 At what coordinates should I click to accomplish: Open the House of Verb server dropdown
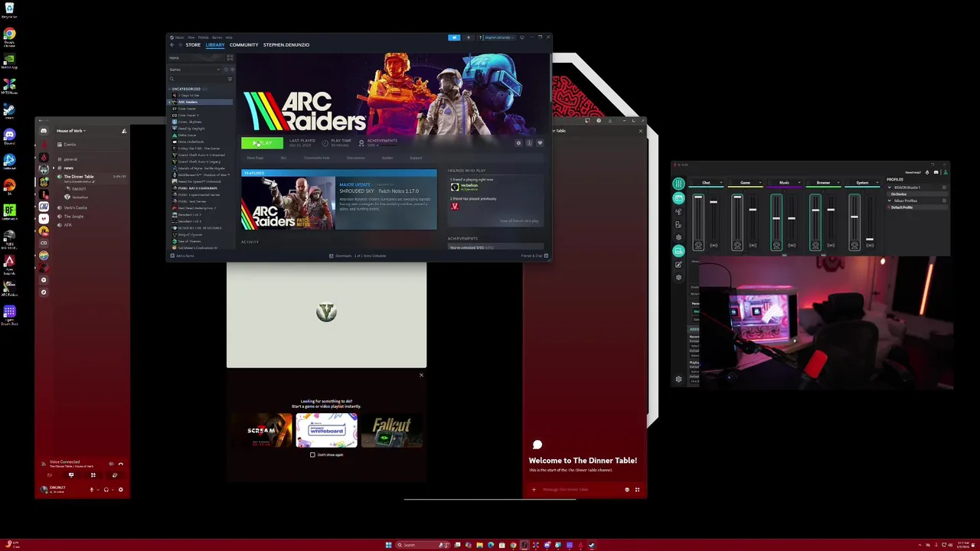(x=70, y=131)
